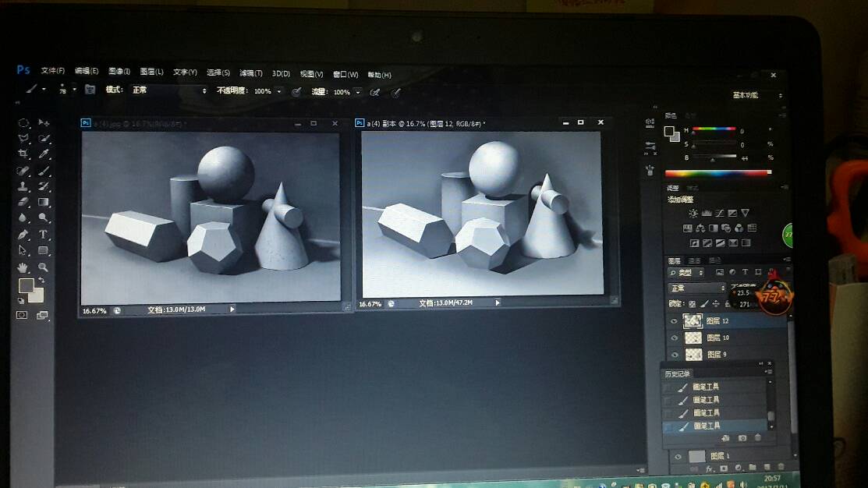Open the 文件(F) menu
The height and width of the screenshot is (488, 868).
52,71
